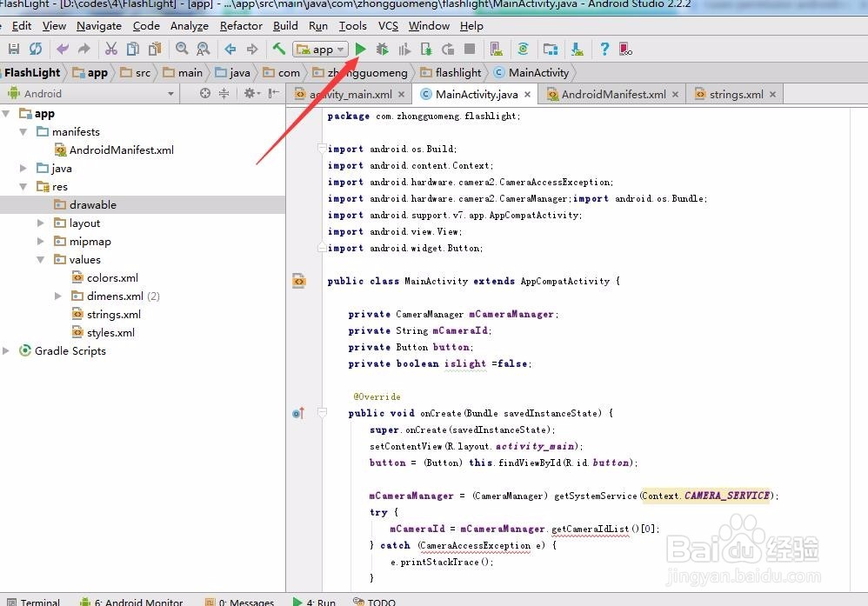Select the drawable folder
The image size is (868, 606).
click(93, 204)
